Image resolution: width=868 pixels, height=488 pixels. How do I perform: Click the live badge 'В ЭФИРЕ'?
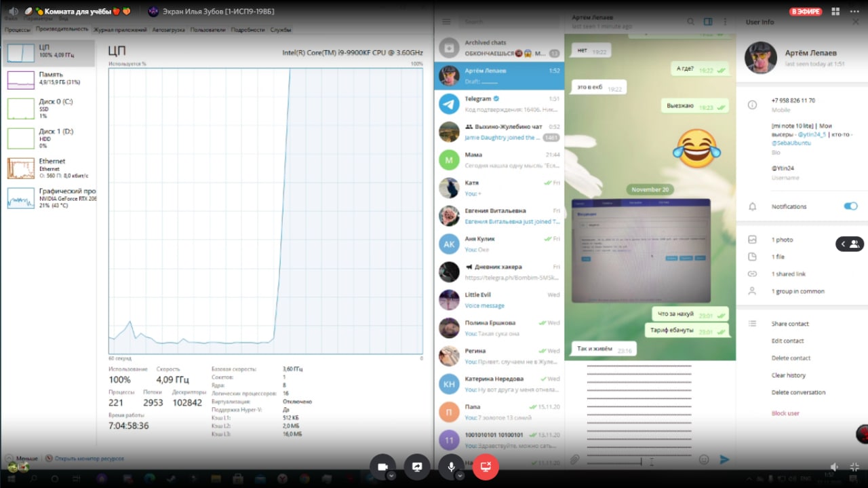click(x=806, y=12)
